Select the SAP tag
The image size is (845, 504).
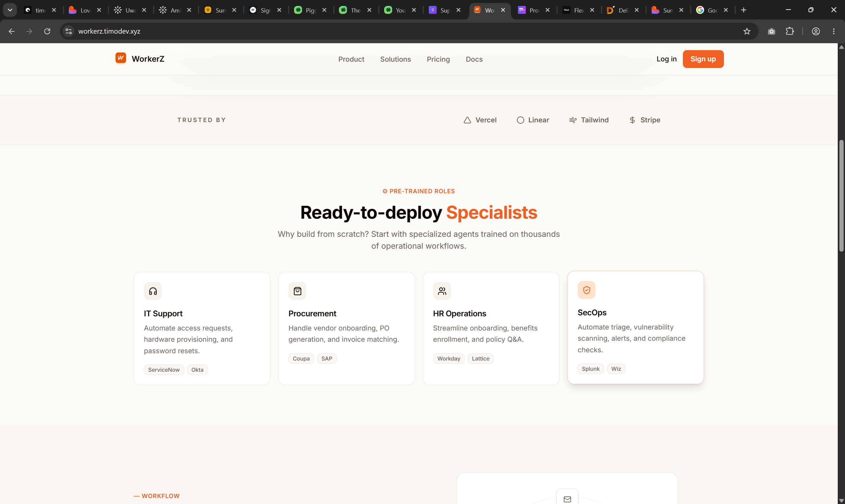tap(326, 359)
